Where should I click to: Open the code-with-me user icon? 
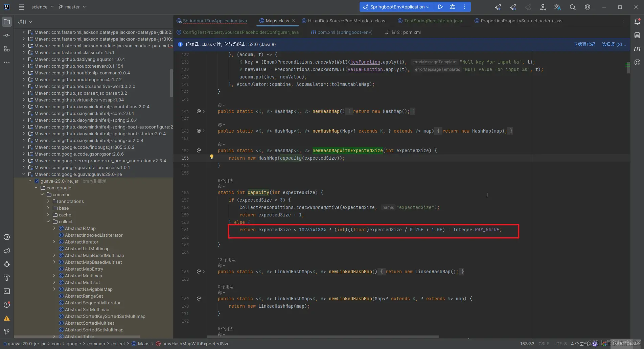543,7
